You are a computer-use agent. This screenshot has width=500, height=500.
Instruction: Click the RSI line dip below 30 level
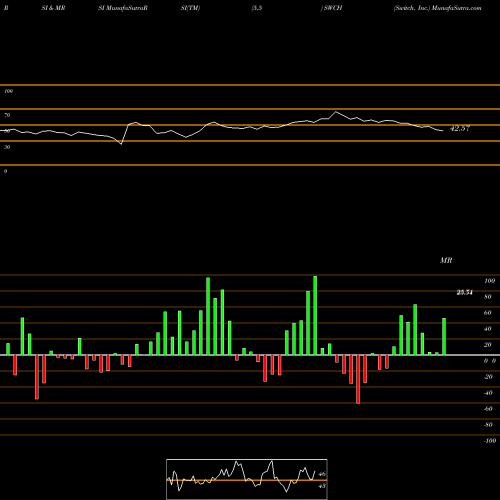point(121,144)
